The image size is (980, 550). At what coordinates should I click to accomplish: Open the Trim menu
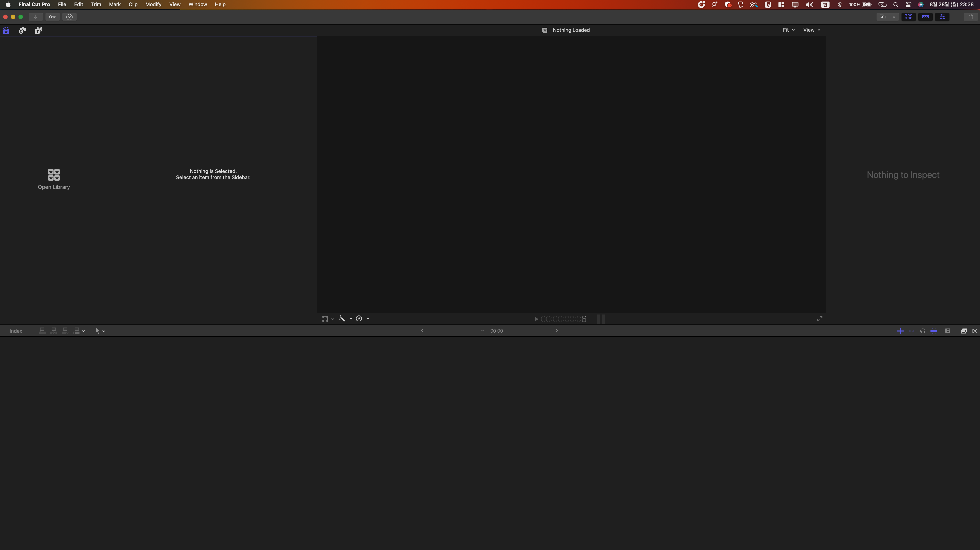tap(96, 5)
